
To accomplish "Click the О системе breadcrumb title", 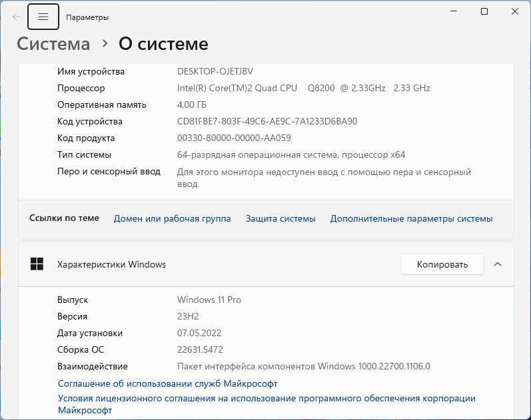I will click(163, 44).
